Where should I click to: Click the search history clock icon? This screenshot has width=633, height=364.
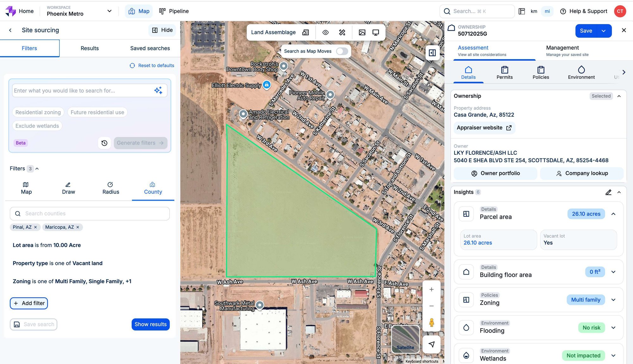click(x=104, y=143)
